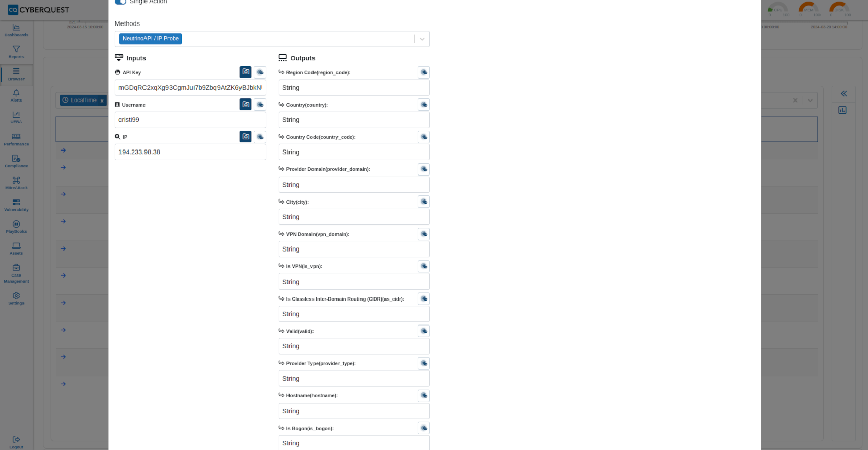The image size is (868, 450).
Task: Click cloud icon for Is Bogon output
Action: tap(424, 428)
